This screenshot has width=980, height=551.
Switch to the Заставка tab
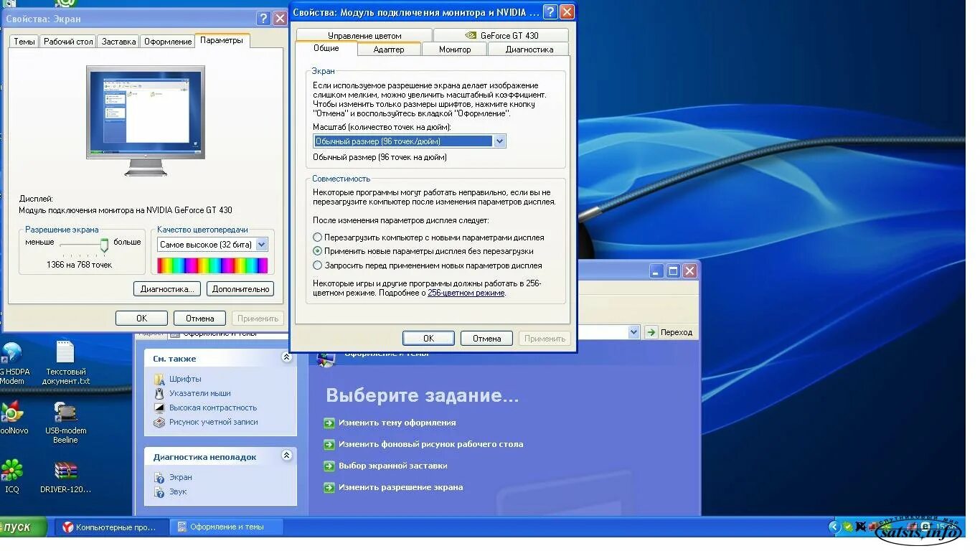click(118, 42)
